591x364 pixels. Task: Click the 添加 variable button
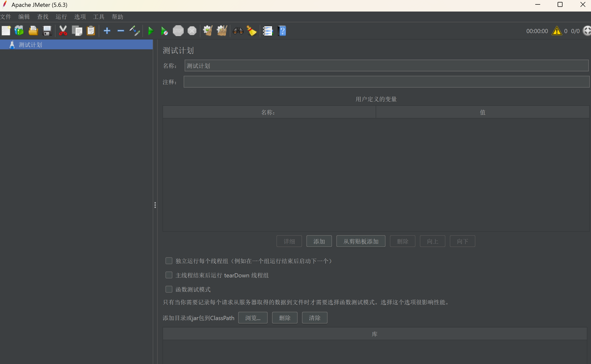[x=319, y=241]
